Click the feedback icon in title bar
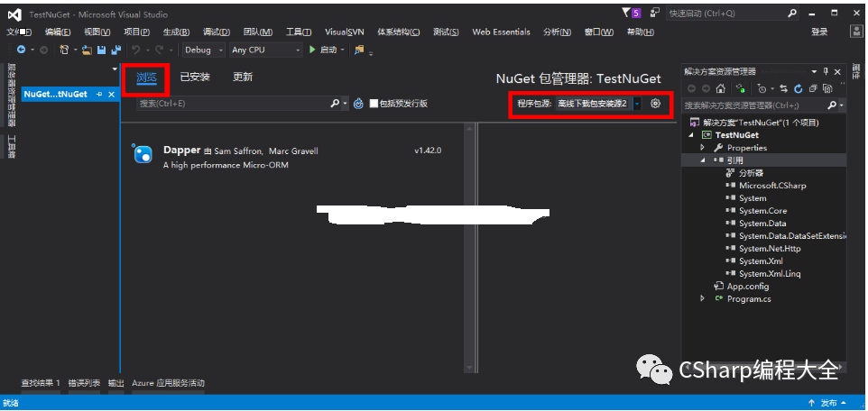The height and width of the screenshot is (411, 868). 655,13
